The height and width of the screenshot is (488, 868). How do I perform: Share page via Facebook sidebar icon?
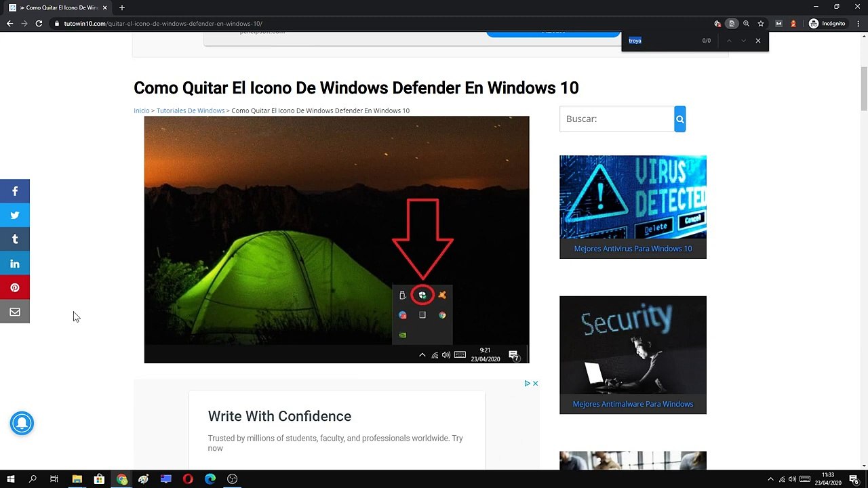15,191
